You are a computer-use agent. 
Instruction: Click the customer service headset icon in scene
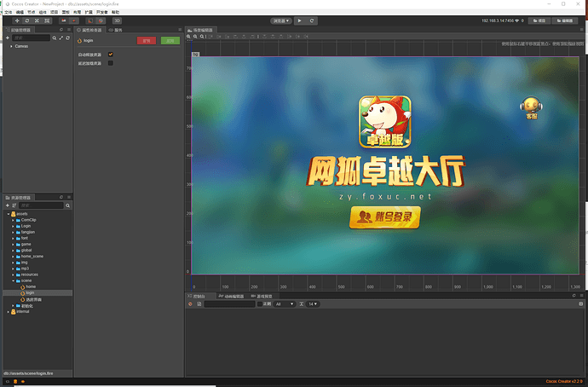click(x=532, y=108)
